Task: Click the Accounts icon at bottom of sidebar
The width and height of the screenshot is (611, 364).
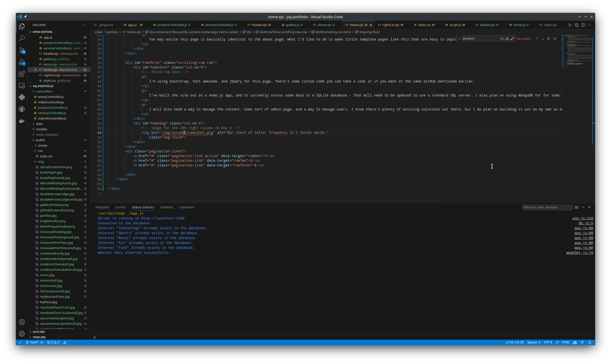Action: tap(22, 323)
